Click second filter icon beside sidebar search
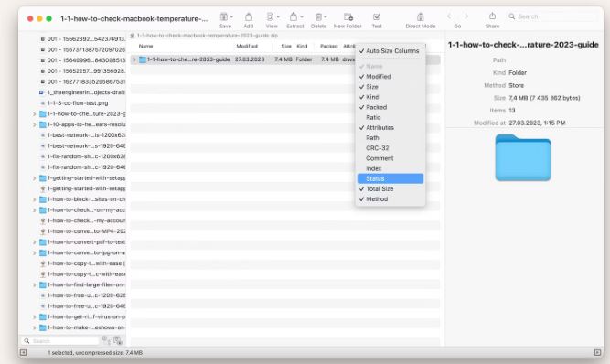 (x=118, y=340)
